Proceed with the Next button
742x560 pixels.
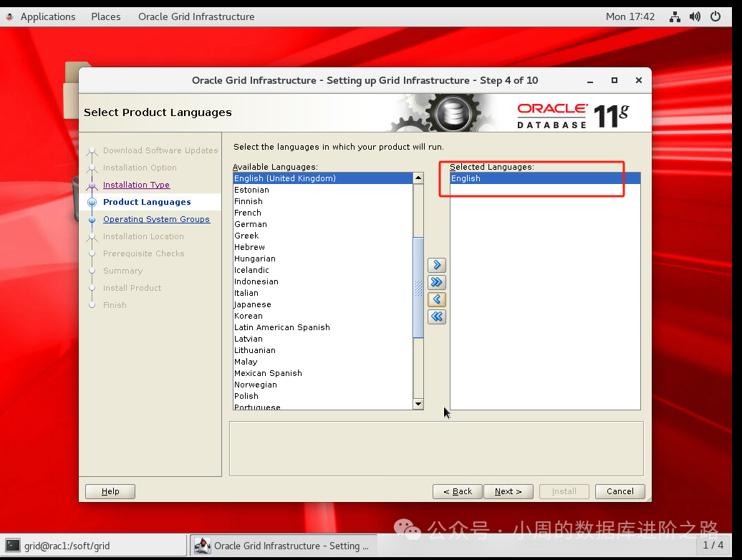(x=509, y=491)
